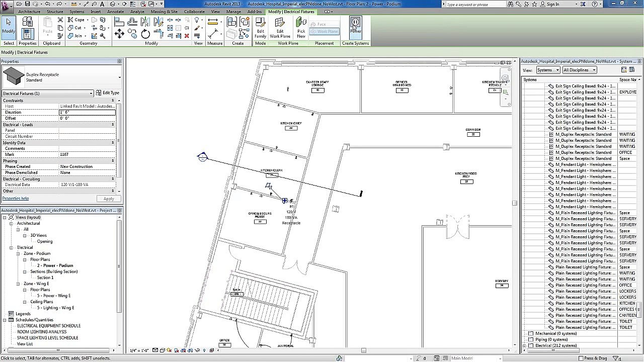Viewport: 644px width, 362px height.
Task: Click the Undo arrow in quick access toolbar
Action: pyautogui.click(x=47, y=4)
